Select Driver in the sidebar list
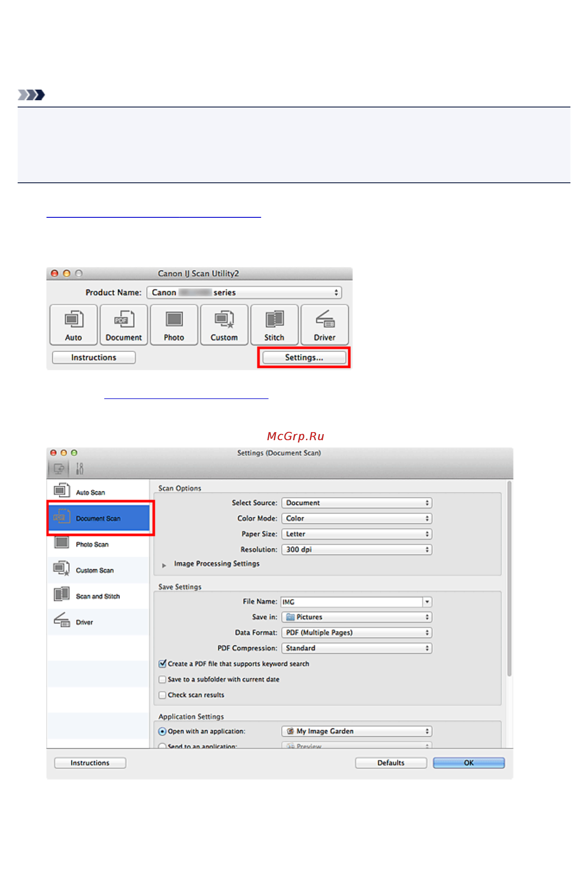Viewport: 588px width, 872px height. click(98, 622)
